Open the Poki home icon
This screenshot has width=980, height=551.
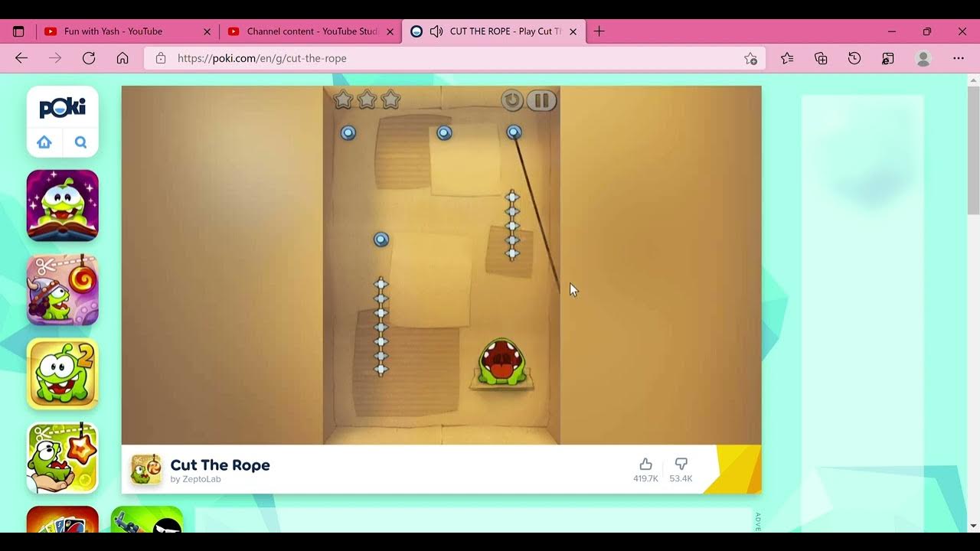pyautogui.click(x=44, y=142)
